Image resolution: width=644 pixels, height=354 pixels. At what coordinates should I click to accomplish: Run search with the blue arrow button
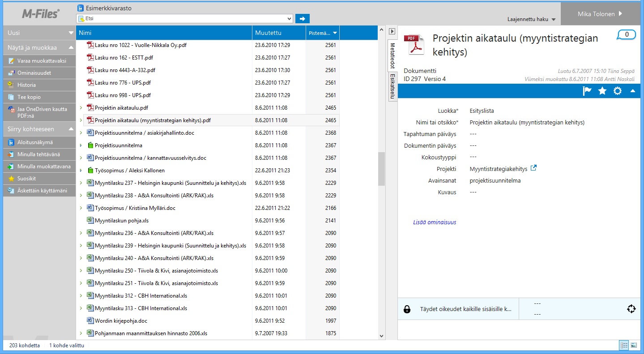[x=303, y=19]
